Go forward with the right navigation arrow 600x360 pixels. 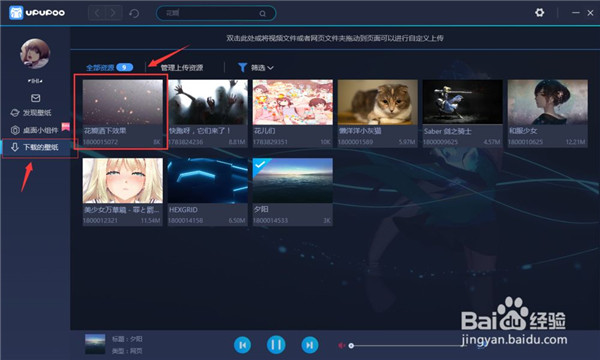113,13
